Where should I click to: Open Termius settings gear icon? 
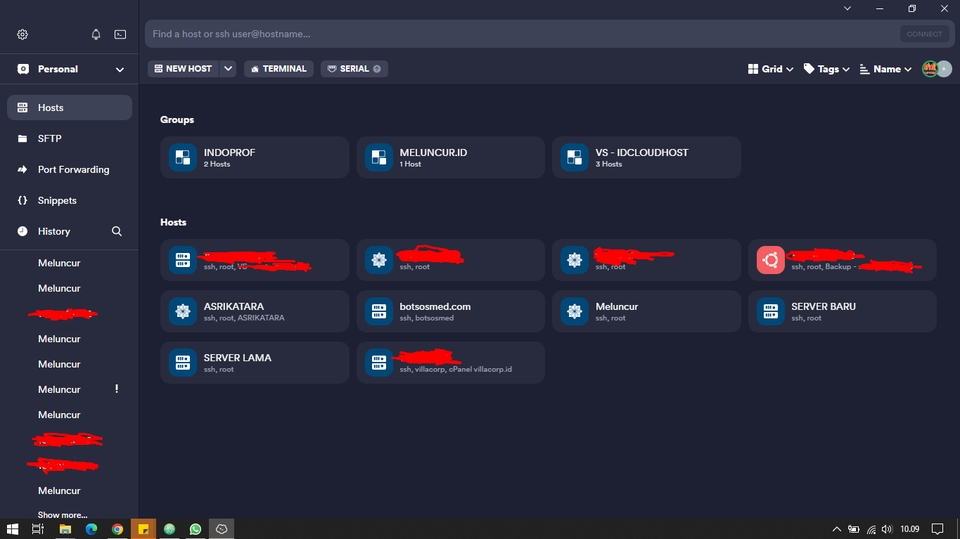(x=23, y=34)
